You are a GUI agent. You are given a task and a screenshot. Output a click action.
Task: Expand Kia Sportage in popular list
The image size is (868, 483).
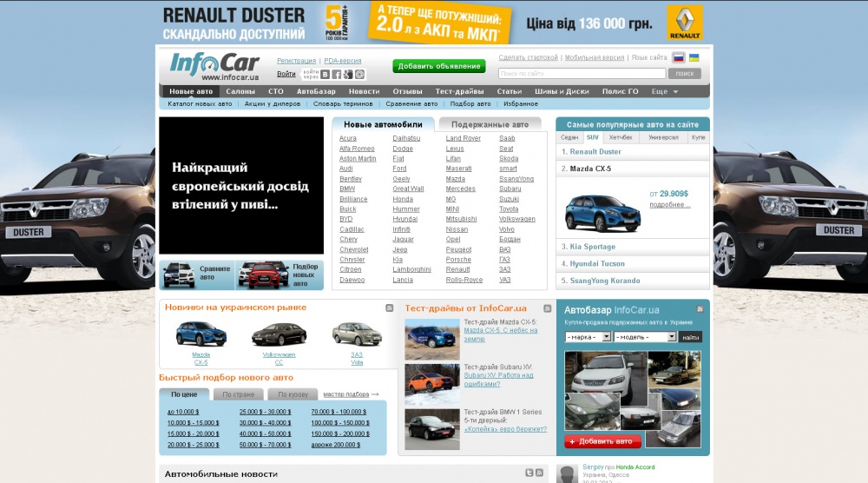click(632, 247)
